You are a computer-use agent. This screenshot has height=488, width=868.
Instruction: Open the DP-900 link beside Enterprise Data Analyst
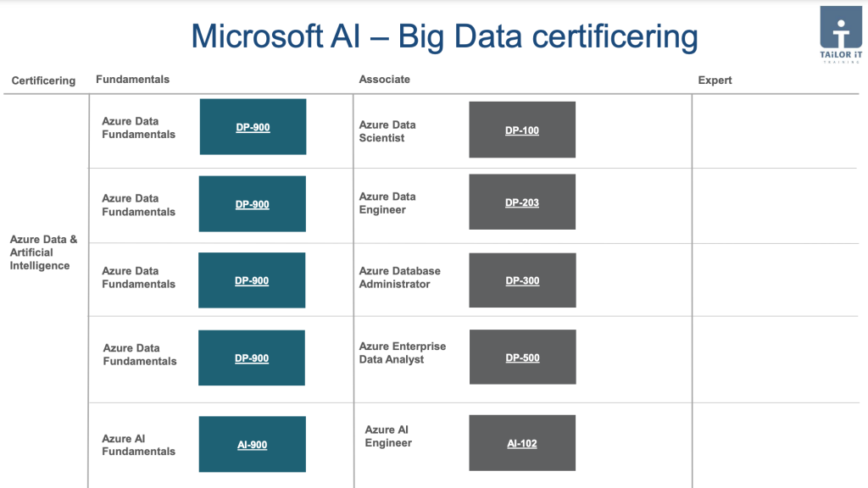(x=252, y=358)
